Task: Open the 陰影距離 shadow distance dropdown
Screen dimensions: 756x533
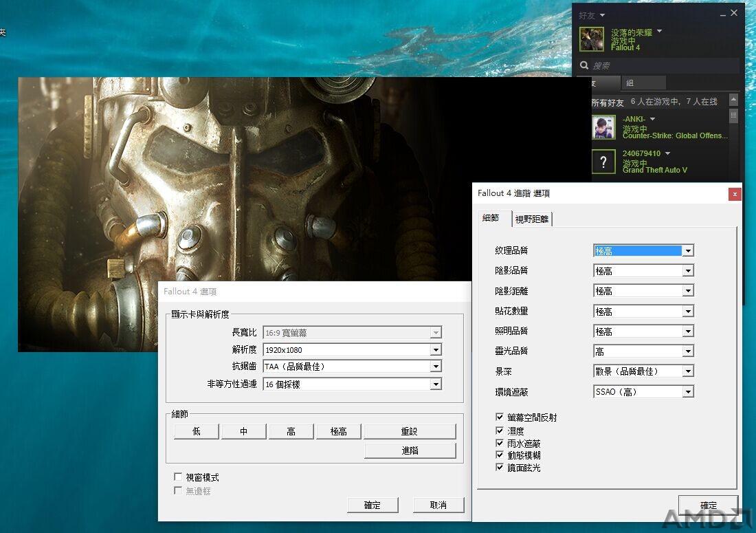Action: 643,291
